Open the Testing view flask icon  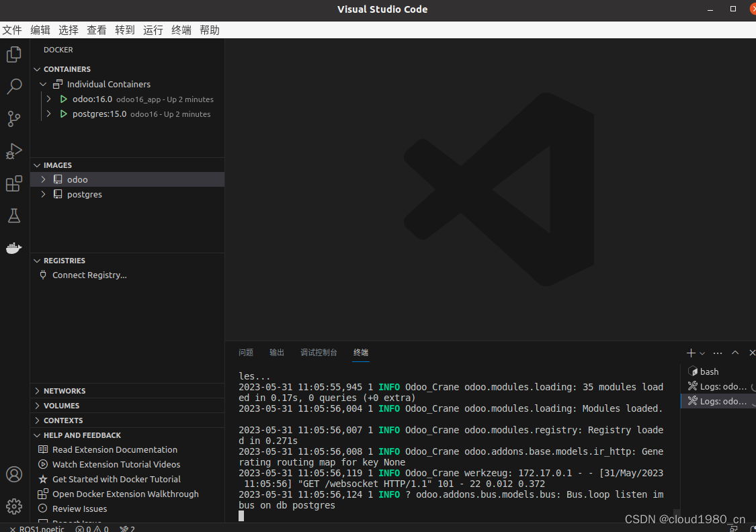pos(14,216)
